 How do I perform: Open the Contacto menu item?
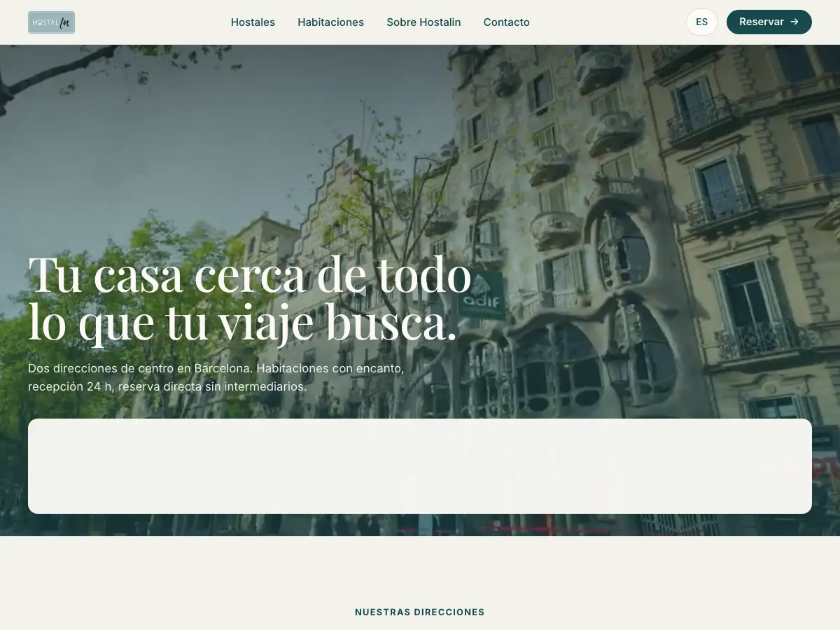tap(506, 22)
